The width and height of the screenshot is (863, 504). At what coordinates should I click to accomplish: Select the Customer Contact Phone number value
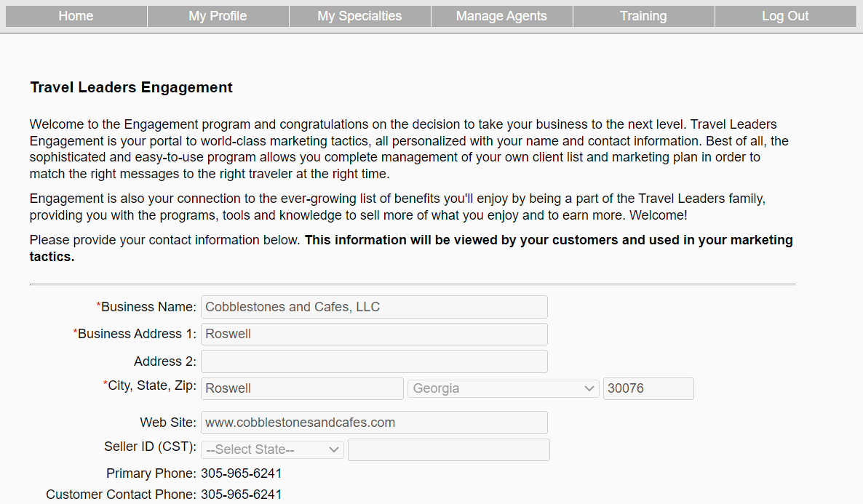tap(241, 495)
